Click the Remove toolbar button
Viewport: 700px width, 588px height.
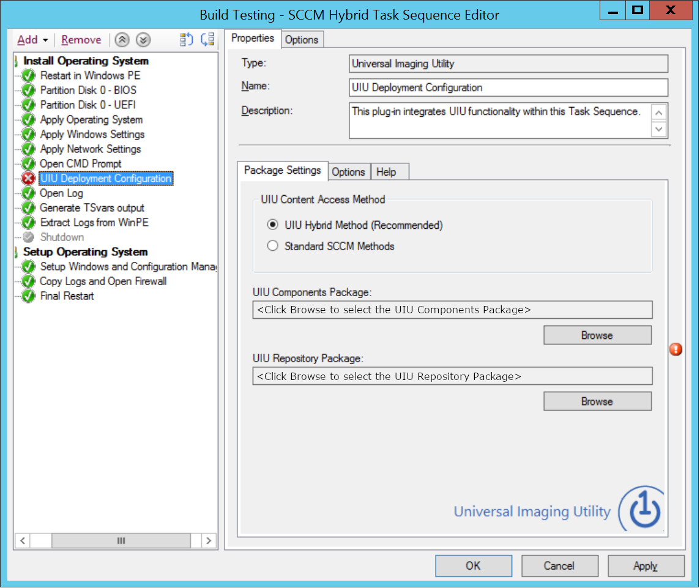pyautogui.click(x=81, y=40)
